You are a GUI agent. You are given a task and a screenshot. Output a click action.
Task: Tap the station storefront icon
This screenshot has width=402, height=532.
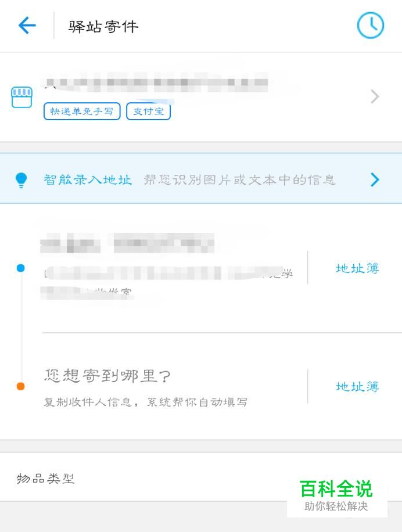click(21, 97)
